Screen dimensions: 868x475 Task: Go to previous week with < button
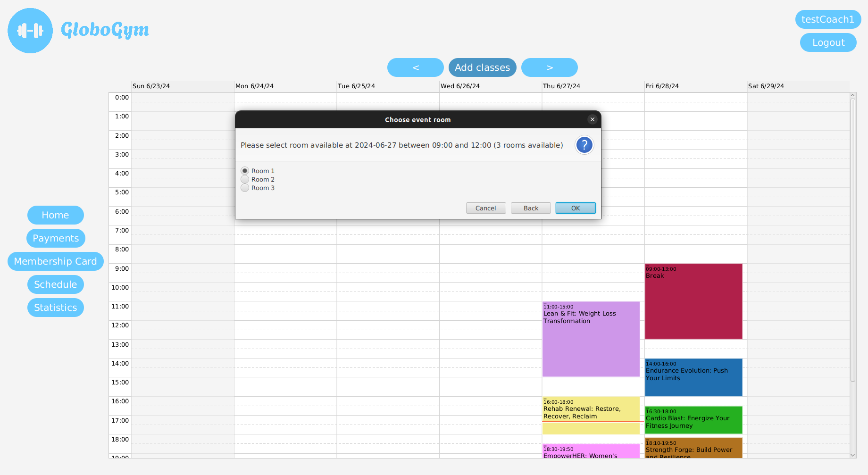click(415, 67)
